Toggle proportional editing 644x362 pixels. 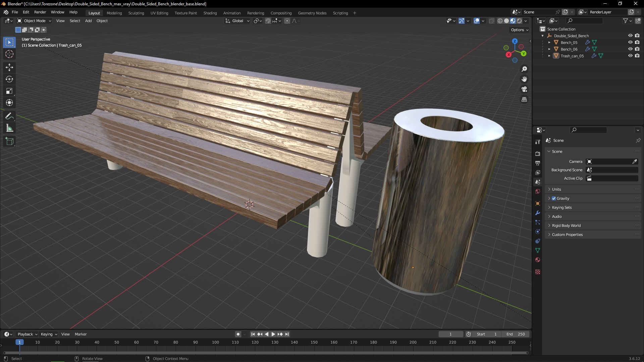click(287, 21)
